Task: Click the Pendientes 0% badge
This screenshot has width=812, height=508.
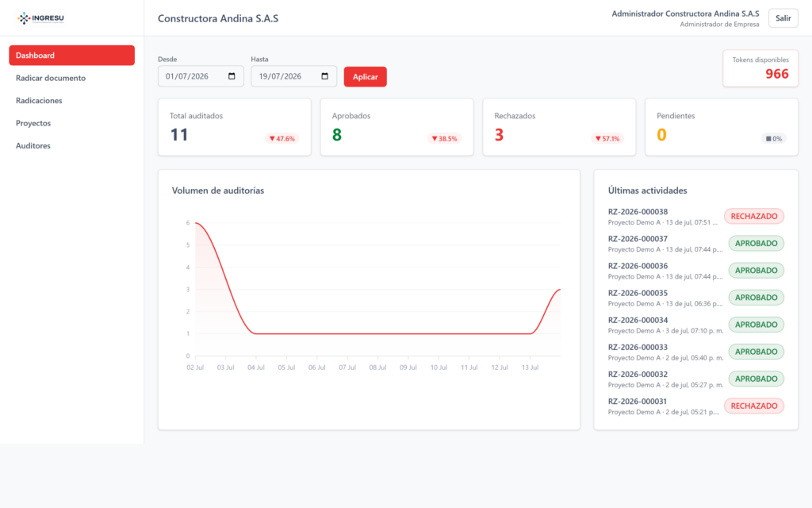Action: pyautogui.click(x=774, y=138)
